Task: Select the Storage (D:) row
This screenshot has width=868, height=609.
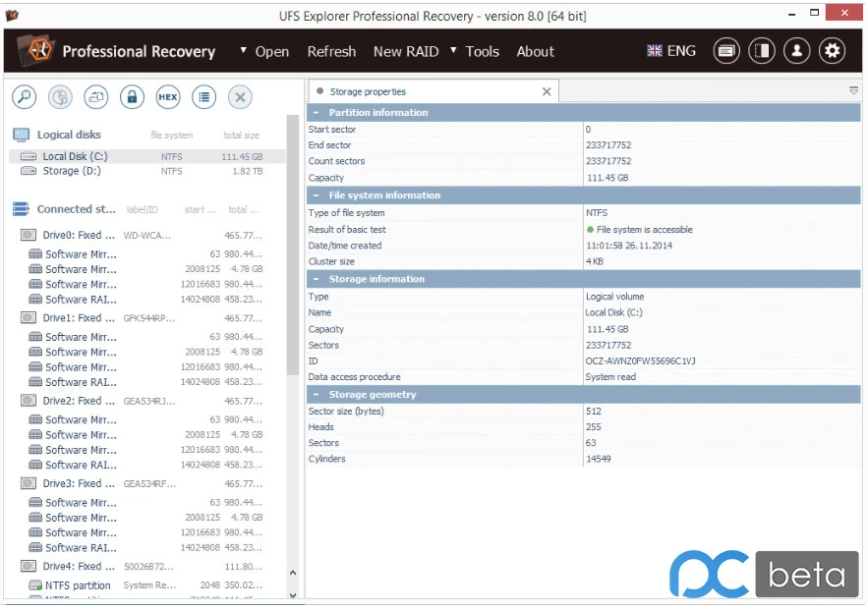Action: [147, 171]
